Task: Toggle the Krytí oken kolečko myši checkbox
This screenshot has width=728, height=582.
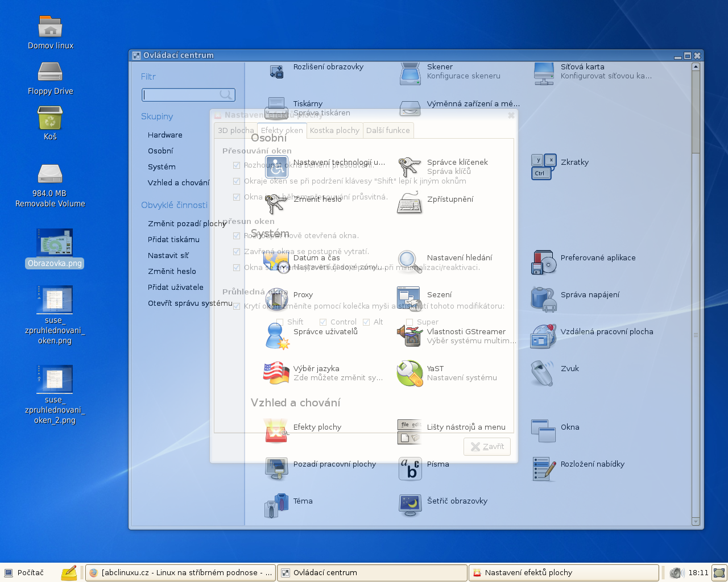Action: click(x=237, y=306)
